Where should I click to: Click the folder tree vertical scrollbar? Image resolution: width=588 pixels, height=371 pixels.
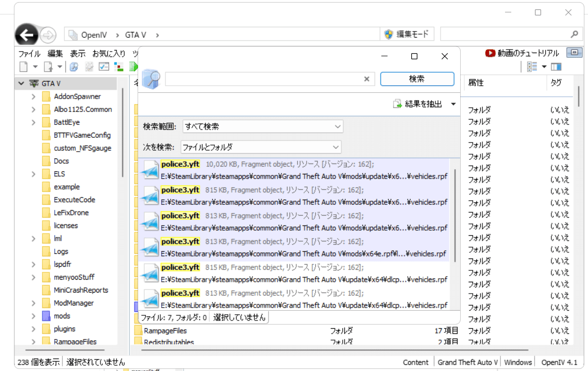coord(123,132)
